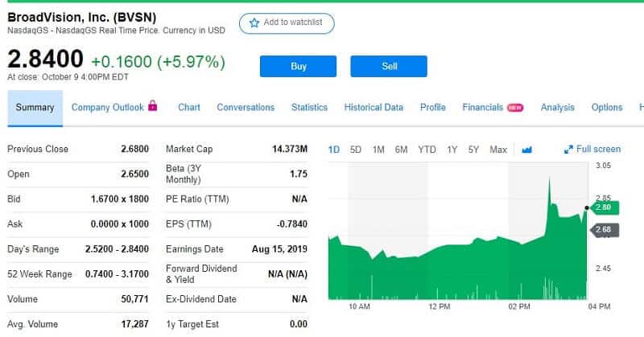This screenshot has width=644, height=337.
Task: Switch to the Profile tab
Action: [x=432, y=108]
